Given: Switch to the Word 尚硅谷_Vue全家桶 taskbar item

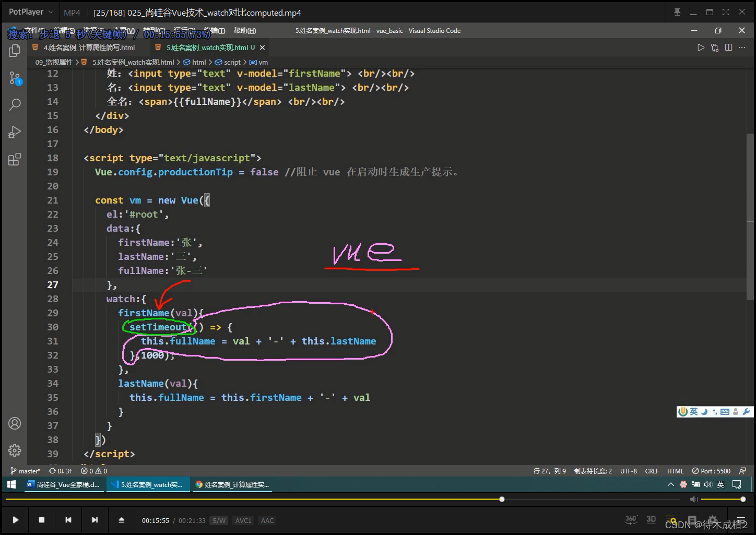Looking at the screenshot, I should tap(63, 484).
